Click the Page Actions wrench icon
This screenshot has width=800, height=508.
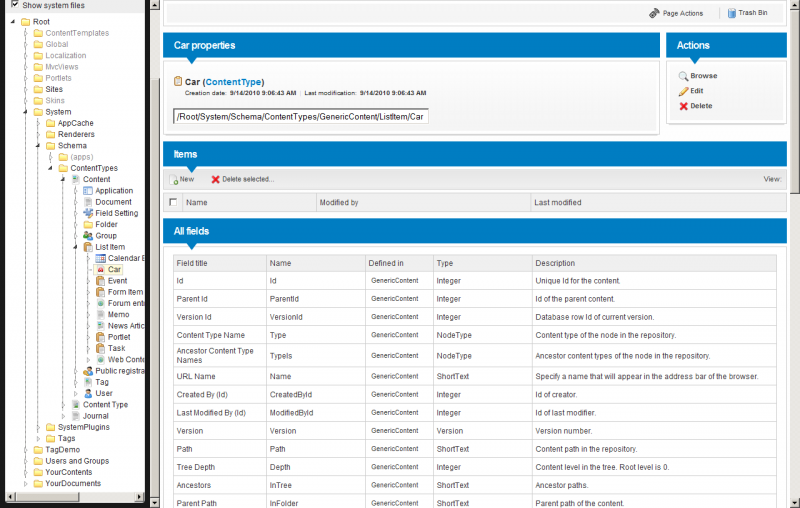pyautogui.click(x=654, y=13)
